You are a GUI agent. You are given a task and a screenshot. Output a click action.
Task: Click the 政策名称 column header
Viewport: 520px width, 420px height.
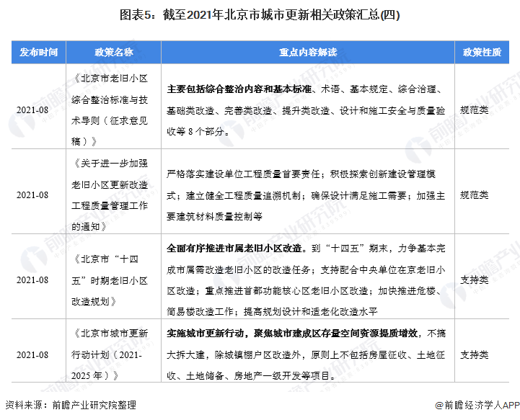click(114, 52)
